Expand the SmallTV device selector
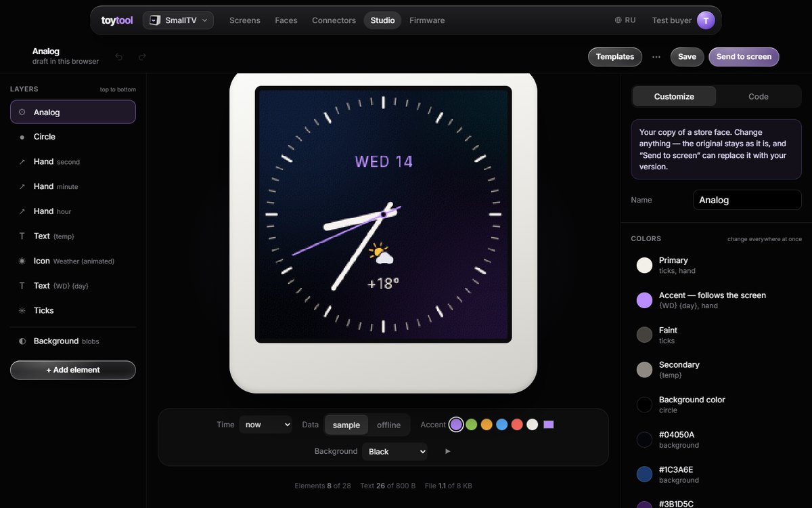Image resolution: width=812 pixels, height=508 pixels. pos(178,20)
